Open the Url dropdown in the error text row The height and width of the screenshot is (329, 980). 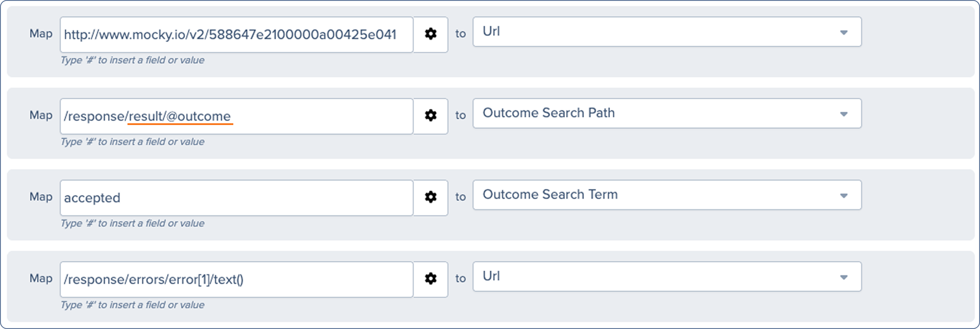(x=666, y=276)
